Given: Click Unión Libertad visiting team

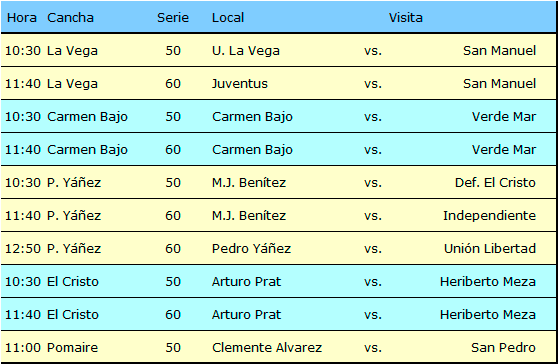Looking at the screenshot, I should [x=490, y=248].
